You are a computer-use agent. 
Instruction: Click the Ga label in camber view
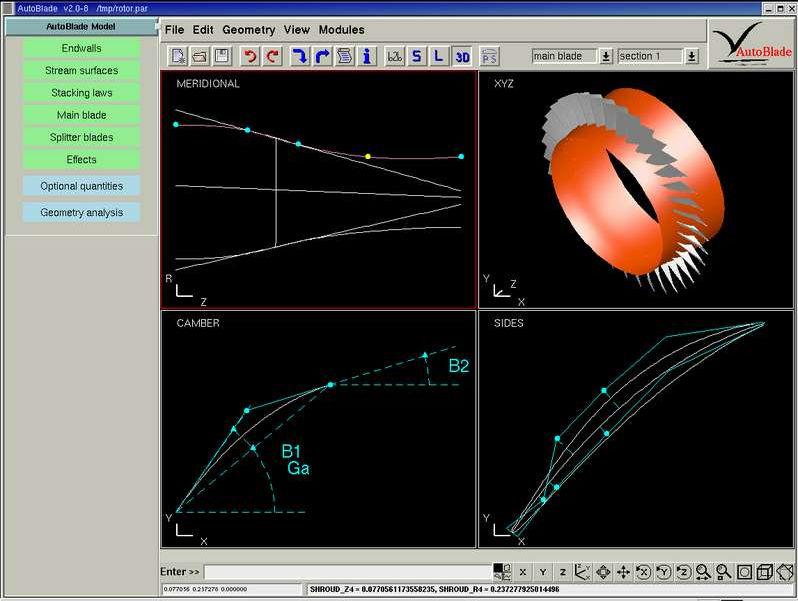[x=298, y=468]
